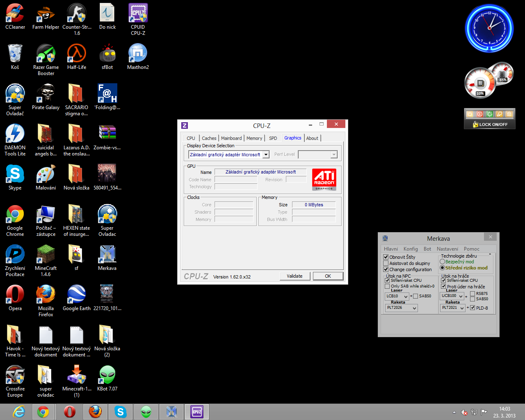This screenshot has width=525, height=420.
Task: Switch to the Mainboard tab in CPU-Z
Action: (x=231, y=138)
